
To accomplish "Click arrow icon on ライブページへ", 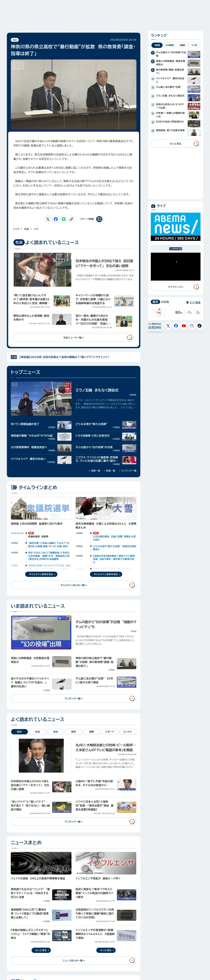I will 196,287.
